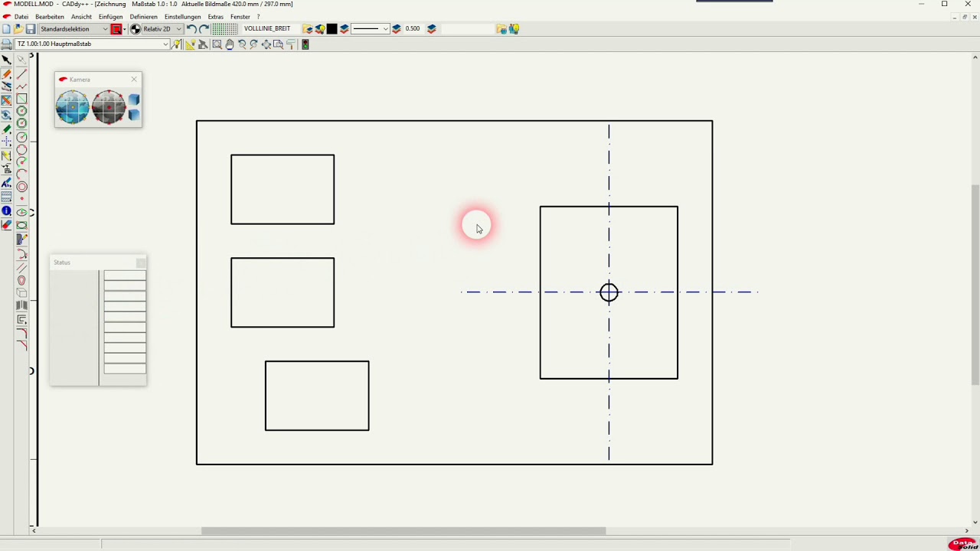980x551 pixels.
Task: Select the green pencil edit tool
Action: (6, 129)
